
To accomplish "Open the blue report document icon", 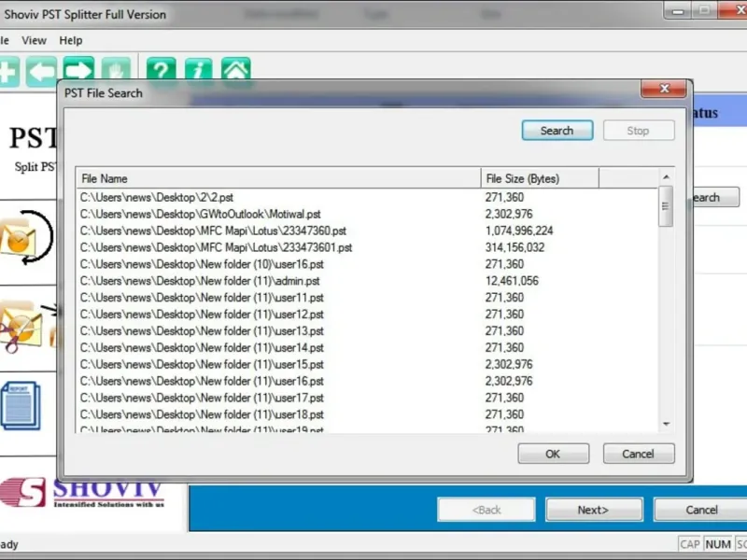I will 21,406.
